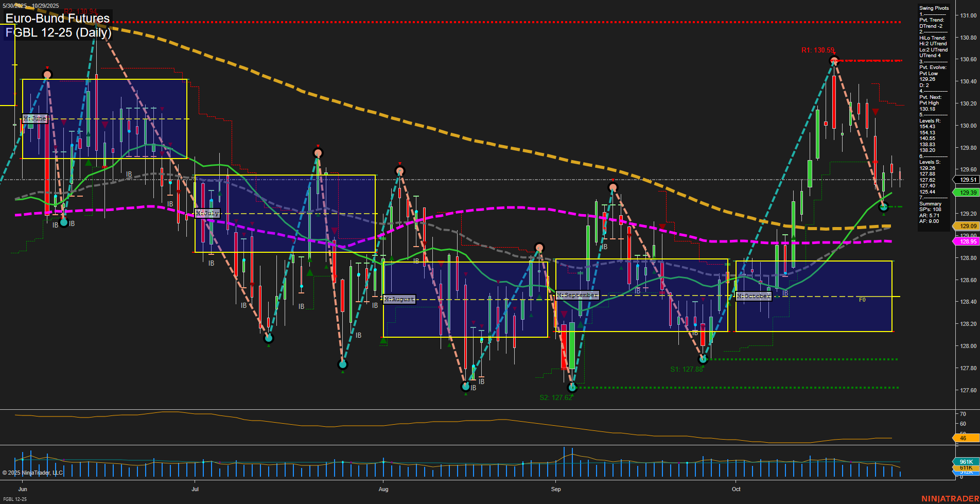This screenshot has height=504, width=980.
Task: Click the M:June monthly range label
Action: tap(36, 119)
